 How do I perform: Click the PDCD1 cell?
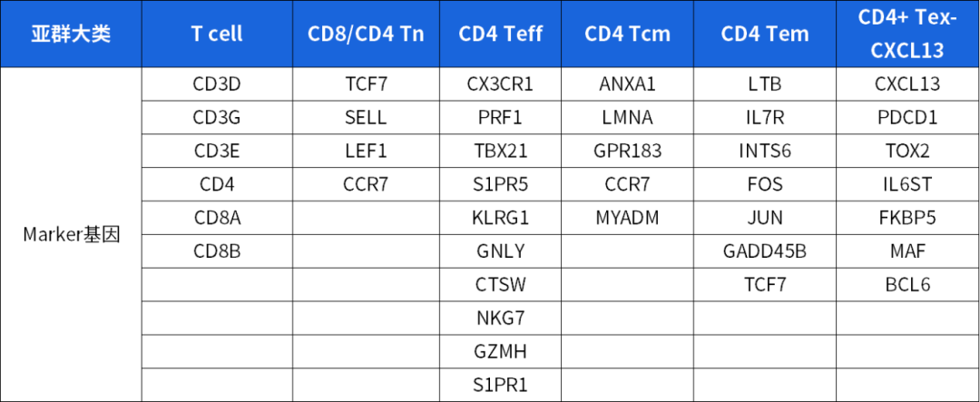(907, 118)
